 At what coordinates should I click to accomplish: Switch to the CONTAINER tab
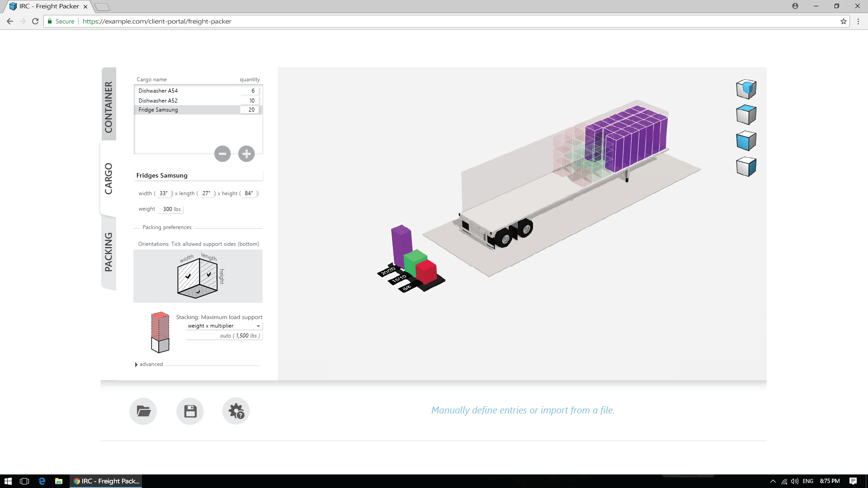(x=108, y=107)
